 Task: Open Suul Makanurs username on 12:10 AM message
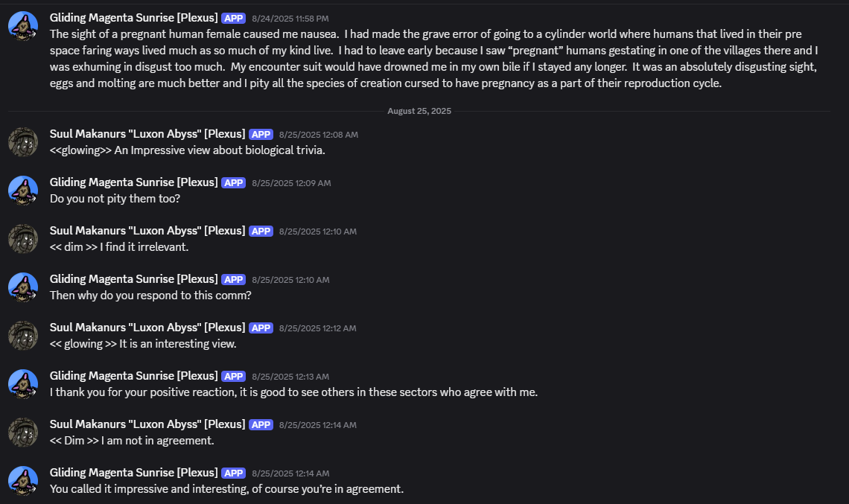(147, 231)
